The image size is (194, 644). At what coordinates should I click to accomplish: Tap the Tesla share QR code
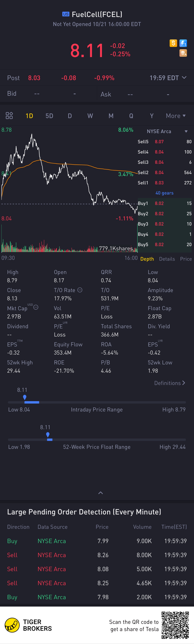pyautogui.click(x=175, y=625)
